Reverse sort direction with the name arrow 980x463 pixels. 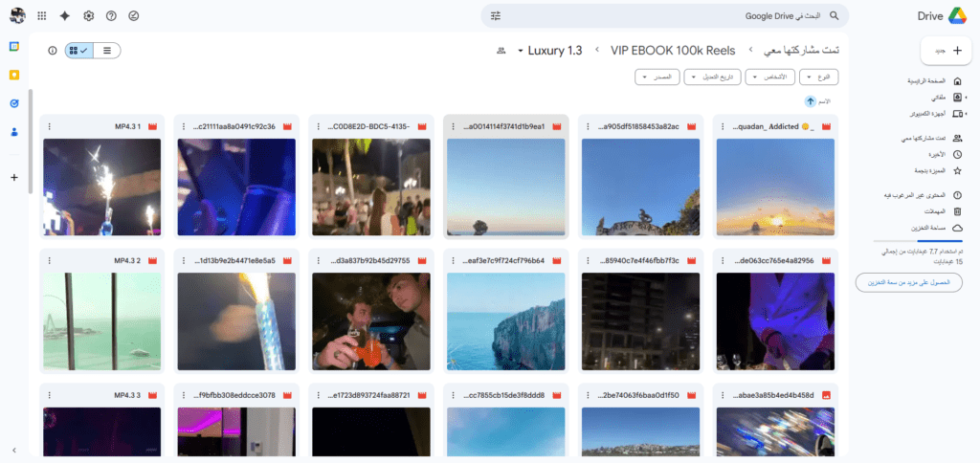click(x=810, y=100)
